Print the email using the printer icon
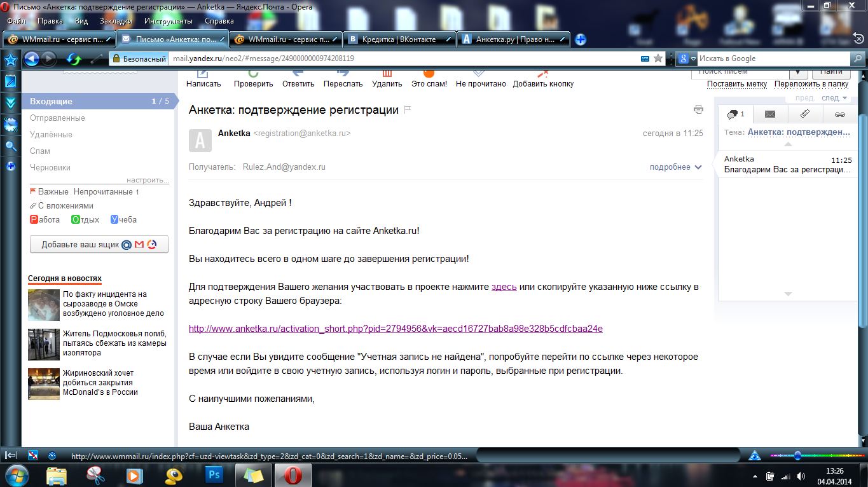 [698, 109]
